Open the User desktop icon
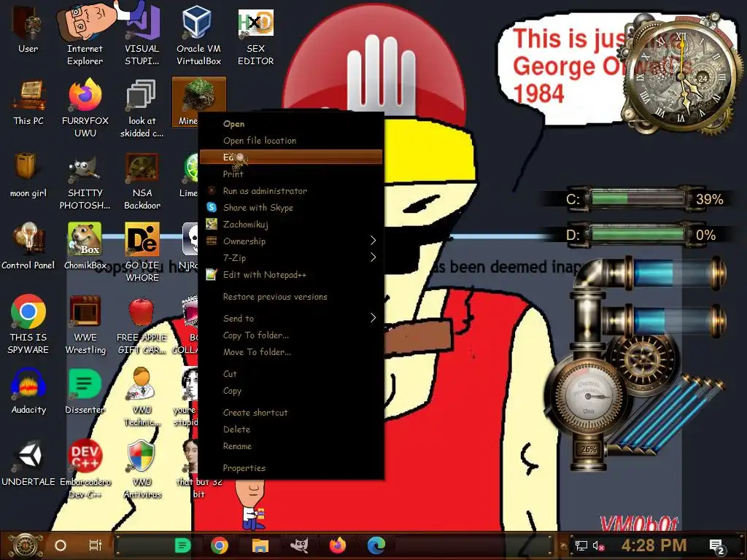 coord(28,28)
